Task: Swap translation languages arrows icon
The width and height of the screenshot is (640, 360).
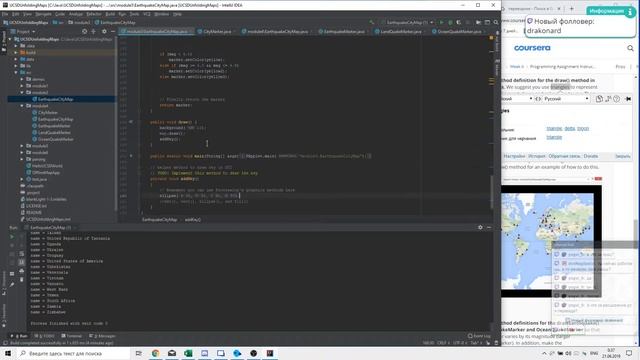Action: [x=538, y=99]
